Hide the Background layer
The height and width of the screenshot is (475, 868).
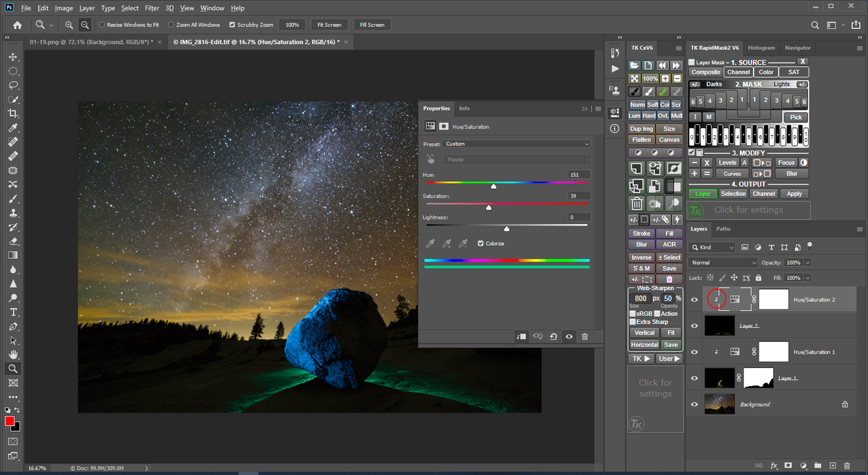point(694,404)
